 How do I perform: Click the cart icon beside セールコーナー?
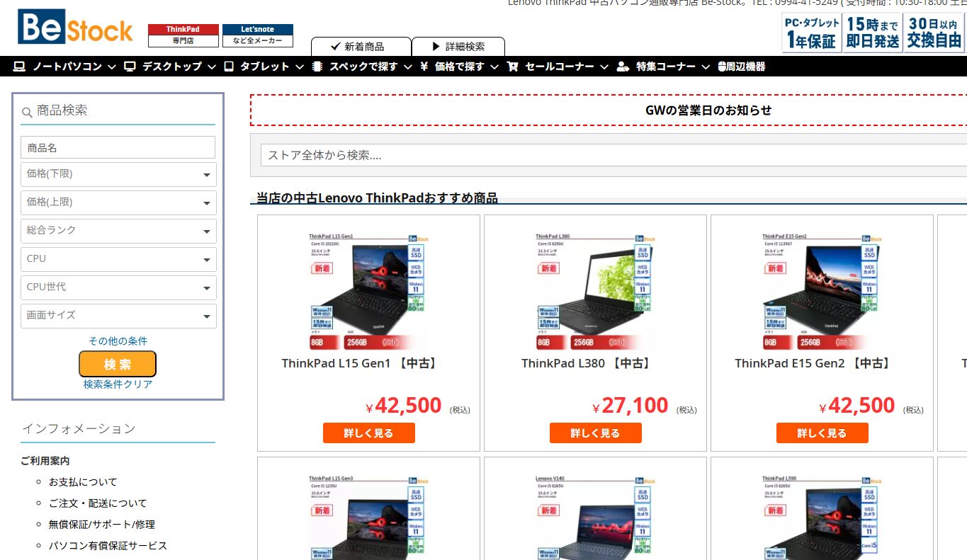(x=513, y=67)
